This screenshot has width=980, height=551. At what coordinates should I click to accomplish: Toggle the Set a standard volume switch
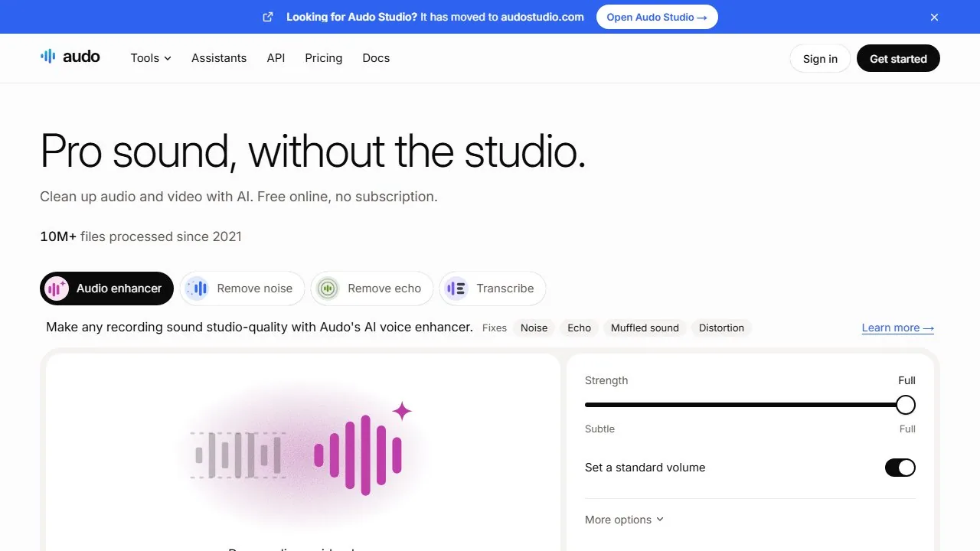(900, 468)
